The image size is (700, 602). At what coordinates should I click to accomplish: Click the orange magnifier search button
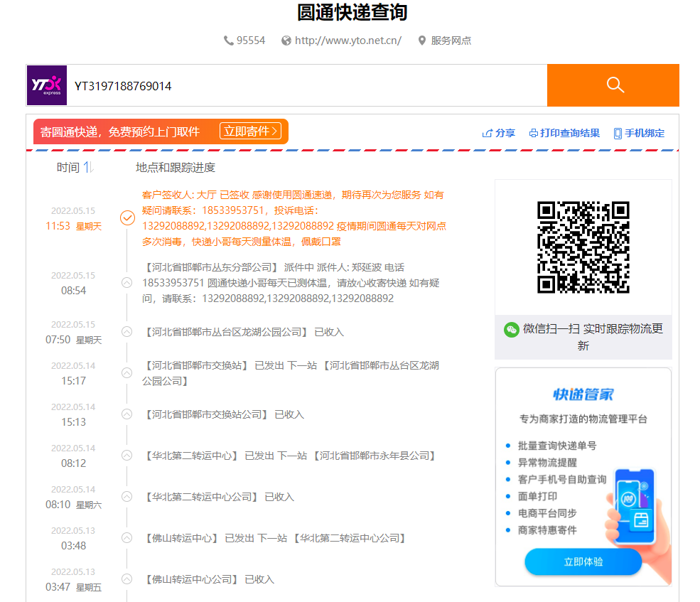click(x=613, y=85)
